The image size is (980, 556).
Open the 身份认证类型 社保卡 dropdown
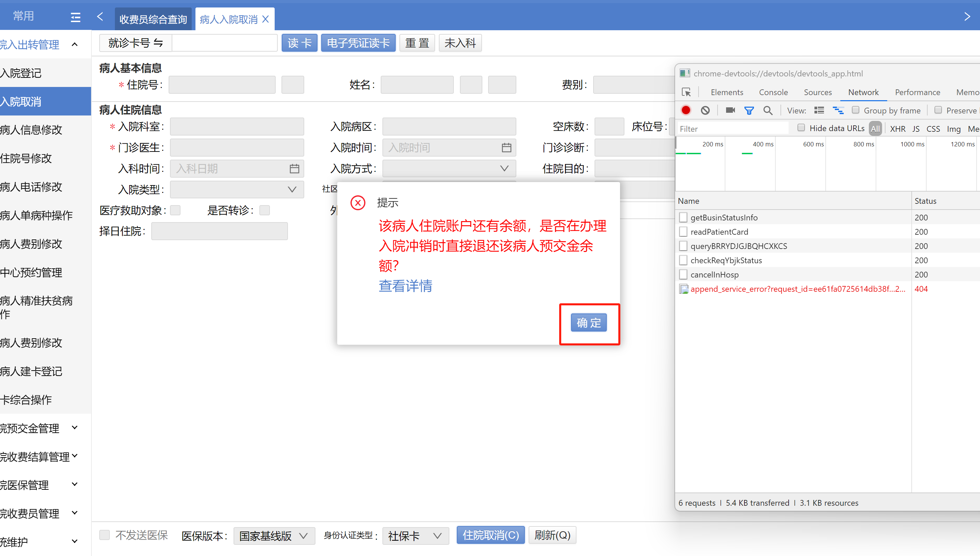[415, 535]
